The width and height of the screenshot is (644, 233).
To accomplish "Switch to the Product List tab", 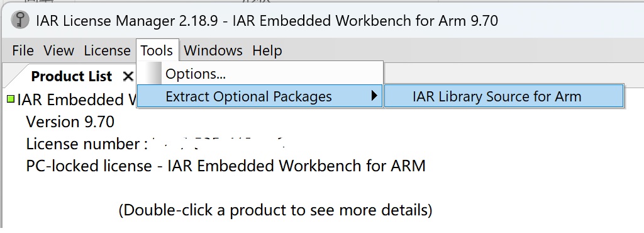I will point(72,76).
